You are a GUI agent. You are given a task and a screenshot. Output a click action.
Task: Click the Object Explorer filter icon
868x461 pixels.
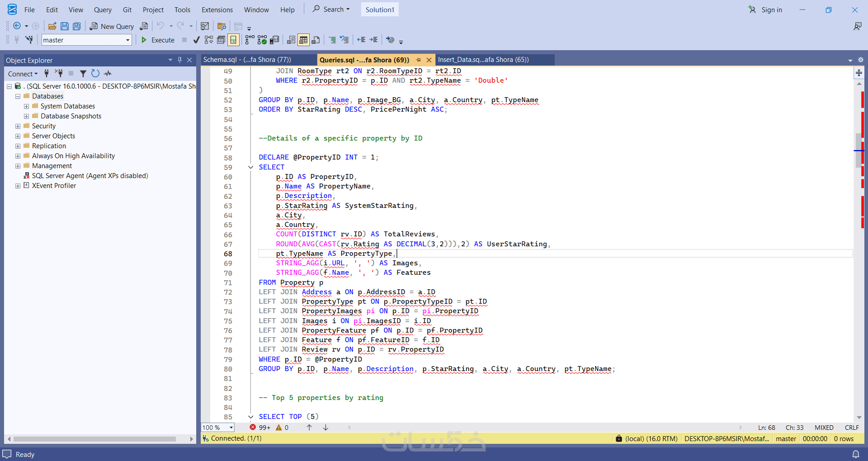(83, 73)
